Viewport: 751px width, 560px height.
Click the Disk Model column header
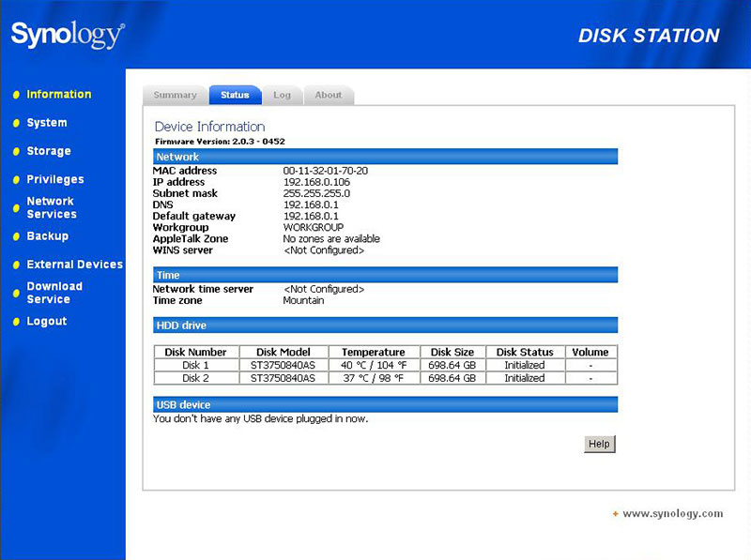284,353
